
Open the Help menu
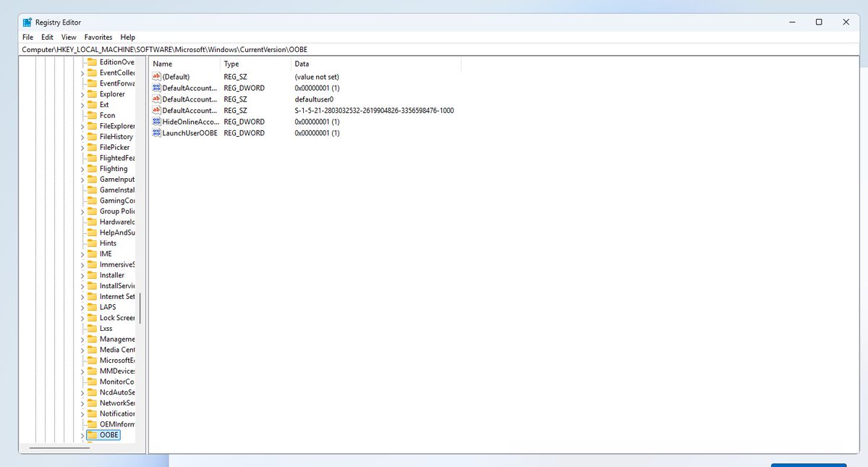click(x=128, y=37)
